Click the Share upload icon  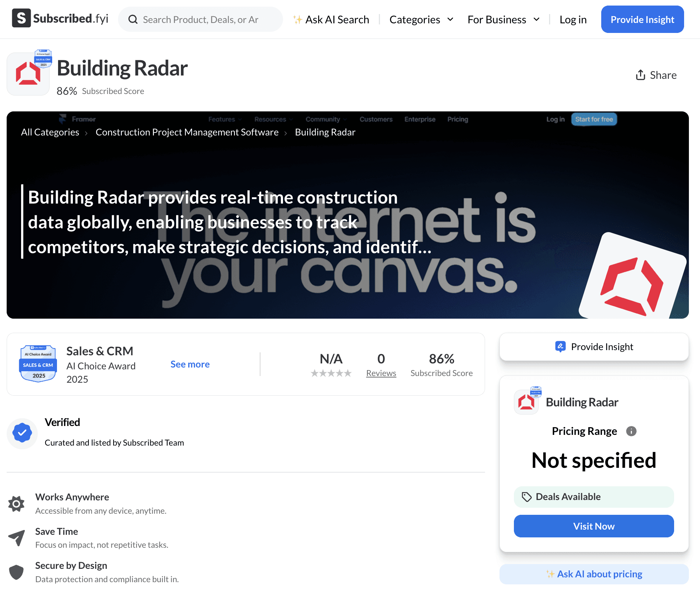(x=640, y=75)
